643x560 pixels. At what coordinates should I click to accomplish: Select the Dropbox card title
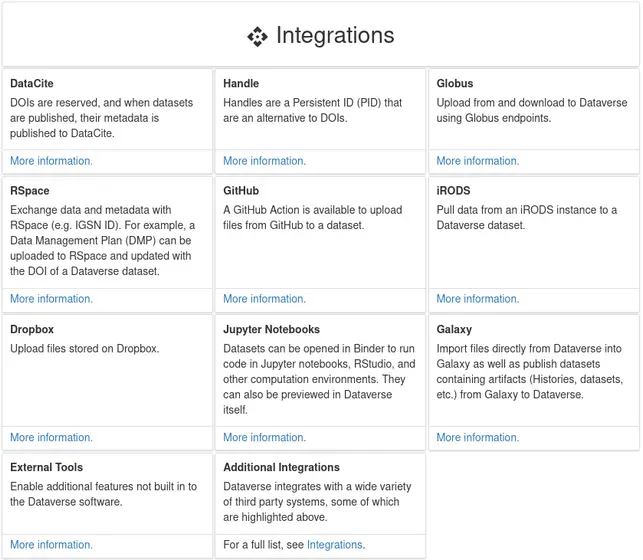pyautogui.click(x=32, y=329)
